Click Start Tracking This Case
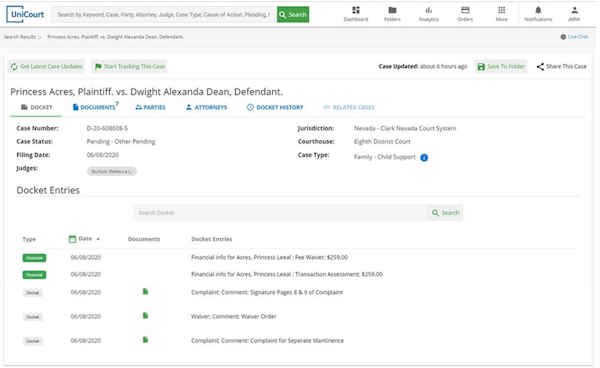The width and height of the screenshot is (600, 368). 130,66
